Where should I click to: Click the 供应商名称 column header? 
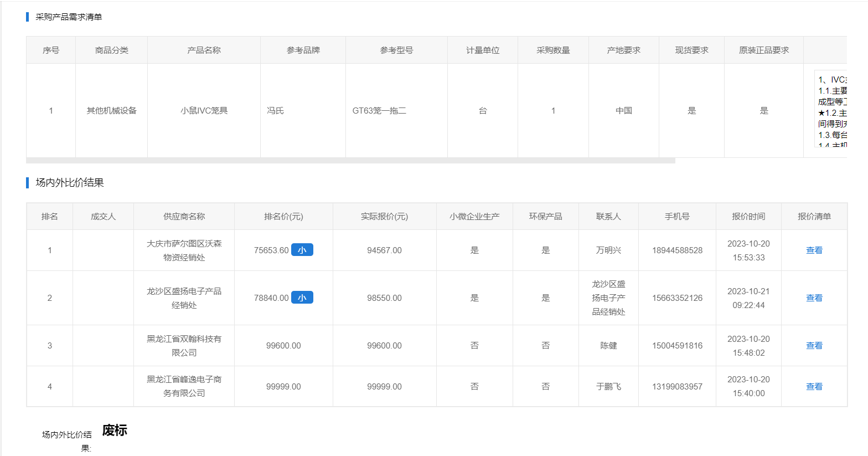point(184,217)
